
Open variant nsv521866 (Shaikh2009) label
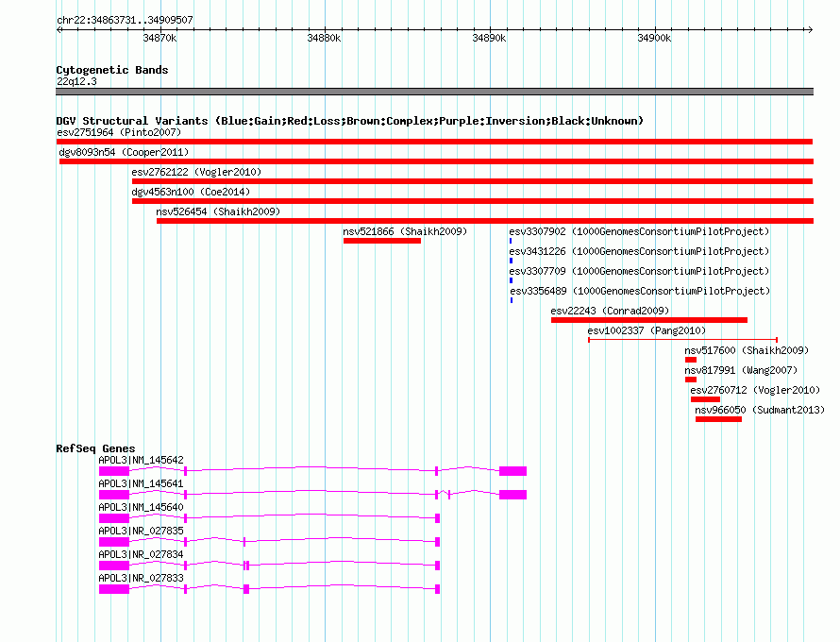coord(405,231)
